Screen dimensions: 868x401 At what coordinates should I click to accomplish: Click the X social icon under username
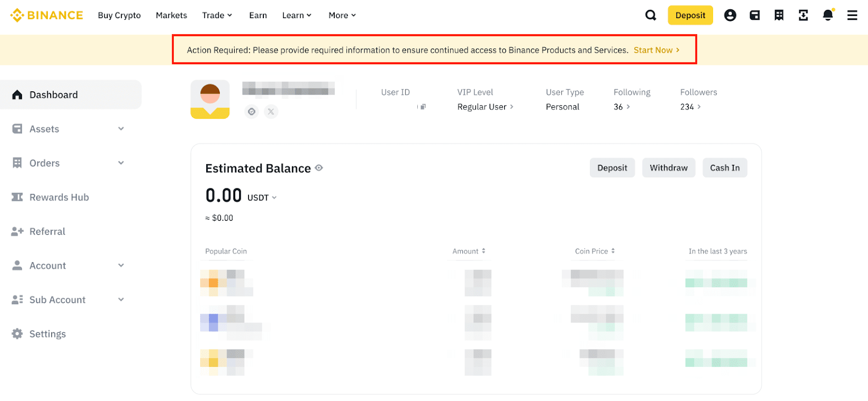[x=271, y=112]
